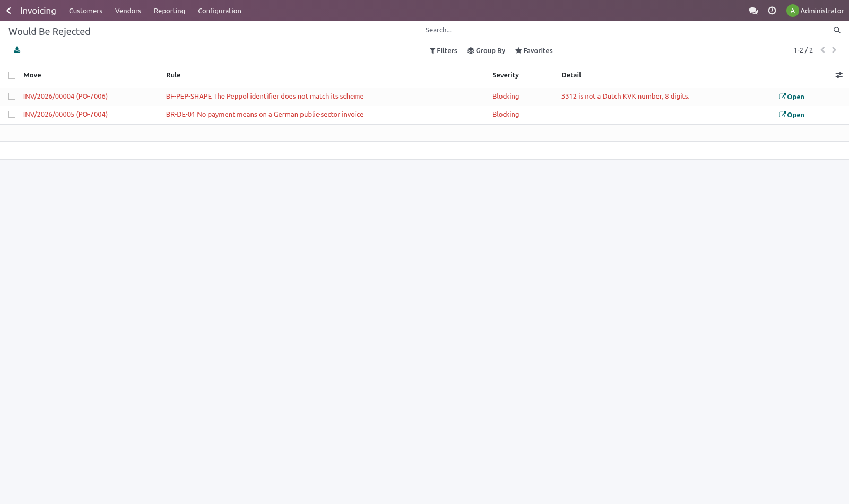Click the Administrator user name
This screenshot has height=504, width=849.
822,11
